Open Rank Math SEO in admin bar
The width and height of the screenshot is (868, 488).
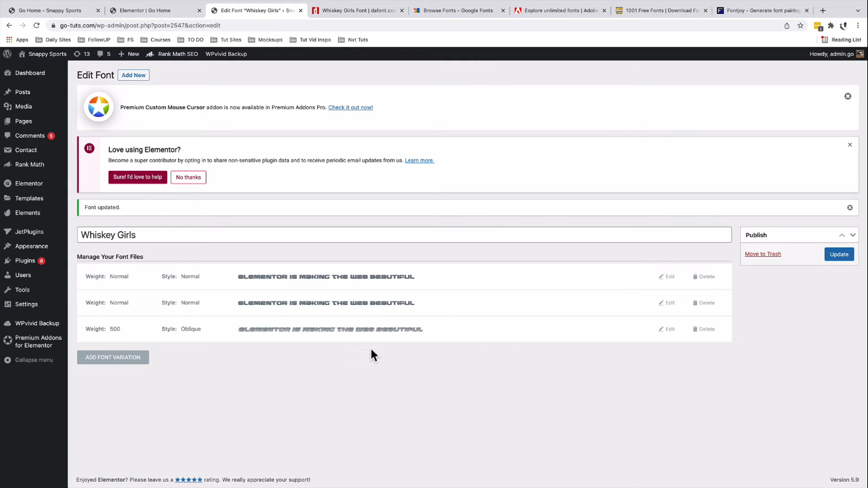coord(172,54)
